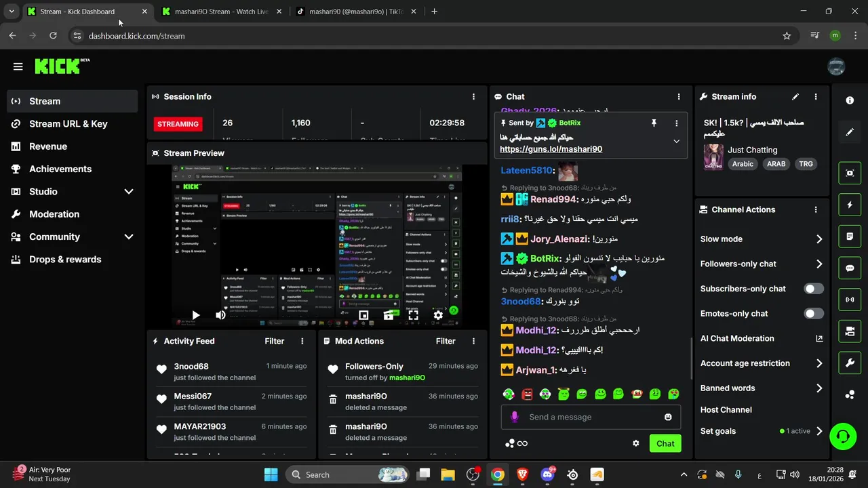This screenshot has width=868, height=488.
Task: Open Stream URL & Key page
Action: pyautogui.click(x=72, y=124)
